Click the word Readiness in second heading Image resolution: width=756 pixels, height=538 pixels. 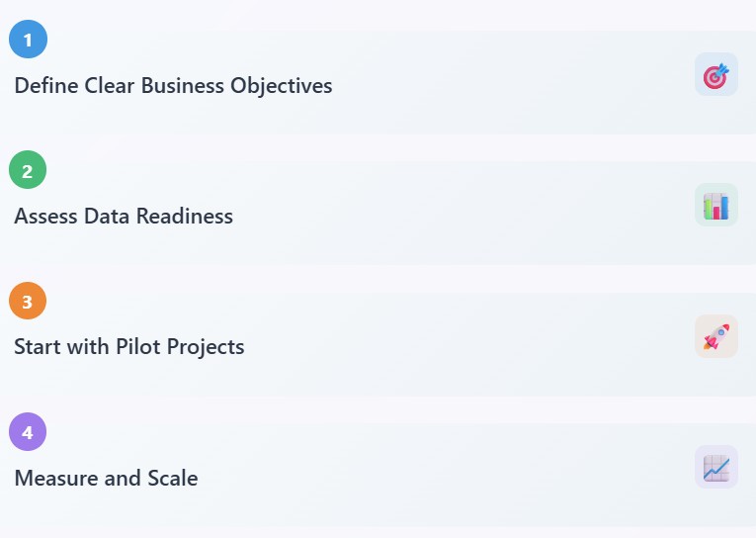click(185, 217)
